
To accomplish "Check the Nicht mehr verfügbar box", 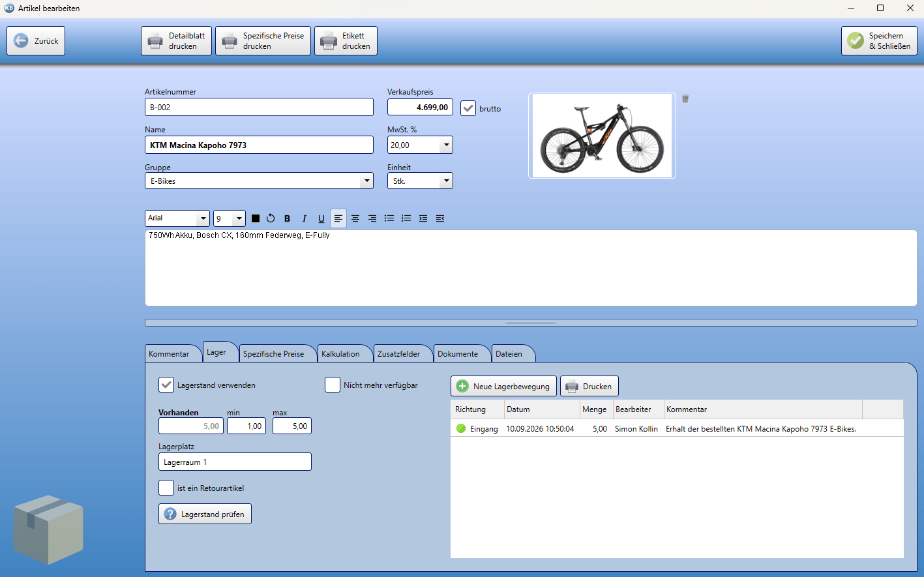I will 333,385.
